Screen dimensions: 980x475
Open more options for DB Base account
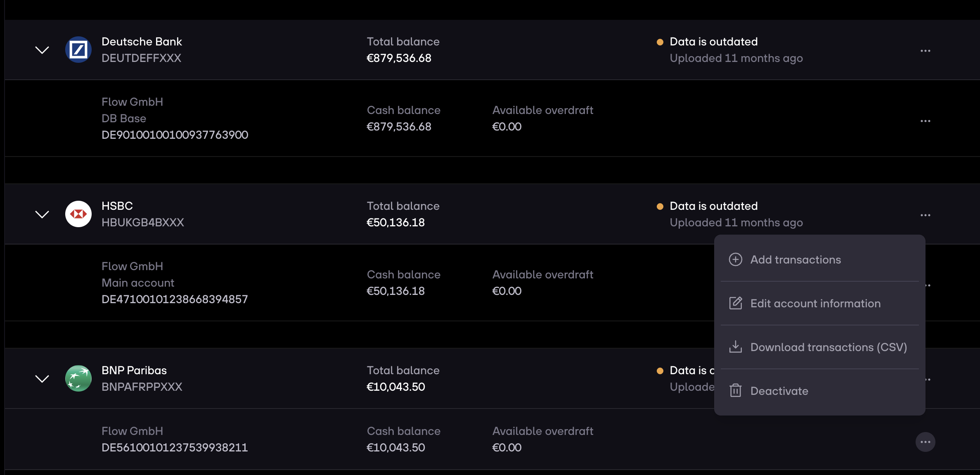[926, 121]
